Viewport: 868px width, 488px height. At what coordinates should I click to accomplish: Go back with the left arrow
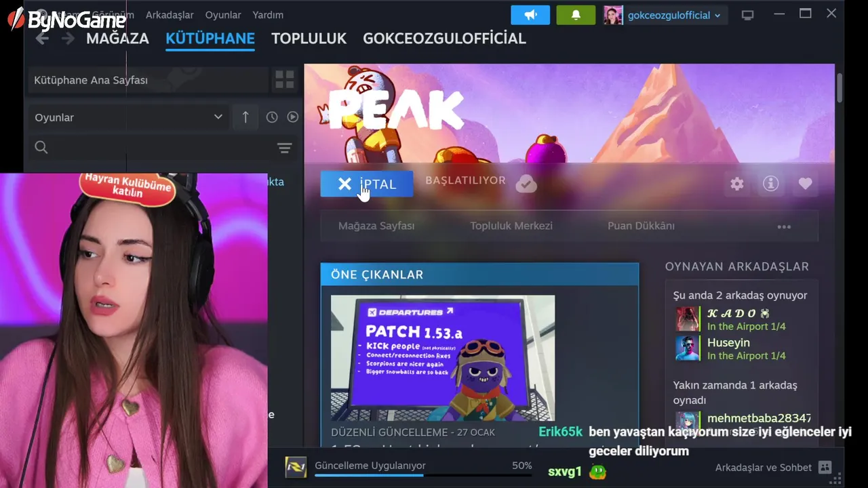coord(42,39)
